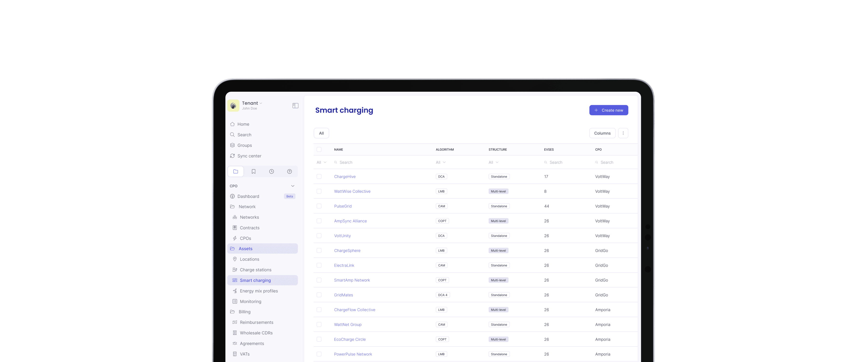Open the help question-mark icon

[x=289, y=171]
